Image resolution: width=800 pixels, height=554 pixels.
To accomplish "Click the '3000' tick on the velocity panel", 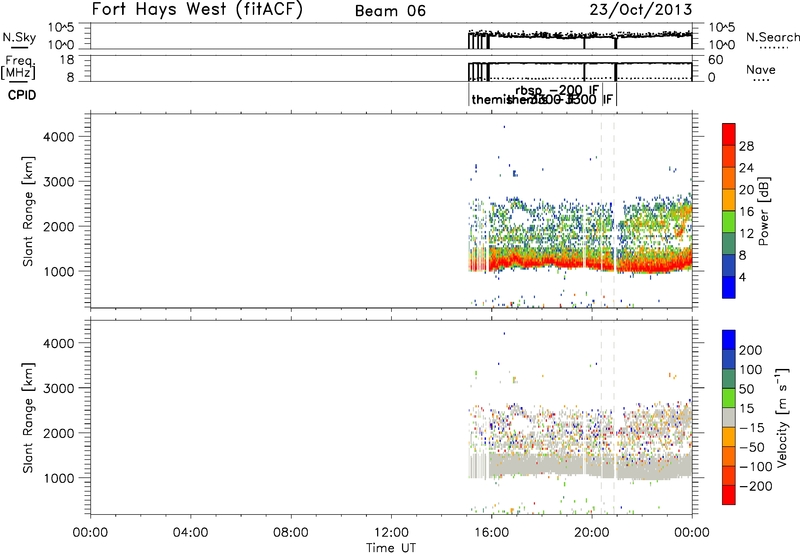I will click(59, 388).
